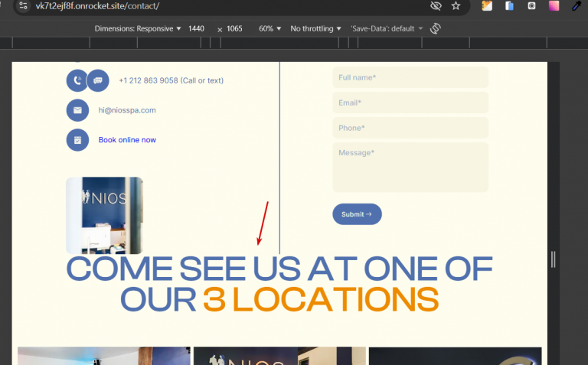Click the email envelope icon

[x=77, y=110]
